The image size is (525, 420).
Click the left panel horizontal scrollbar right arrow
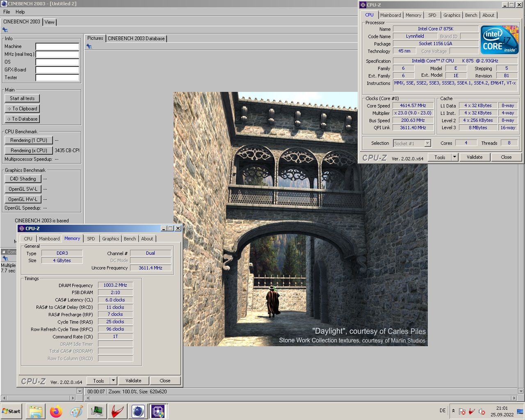(73, 398)
